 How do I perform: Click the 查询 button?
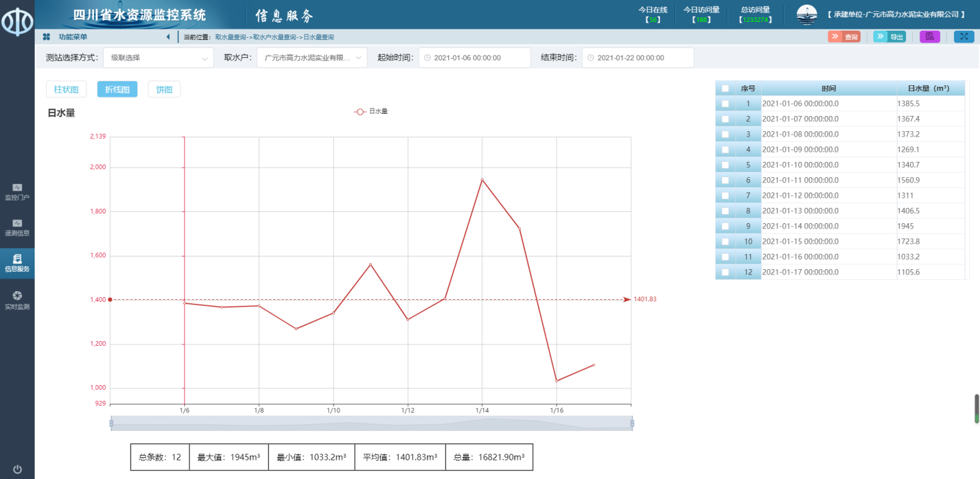[x=844, y=37]
